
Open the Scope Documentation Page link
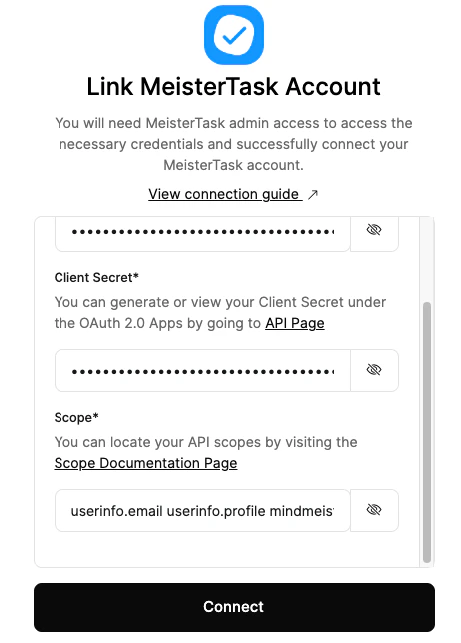coord(146,463)
